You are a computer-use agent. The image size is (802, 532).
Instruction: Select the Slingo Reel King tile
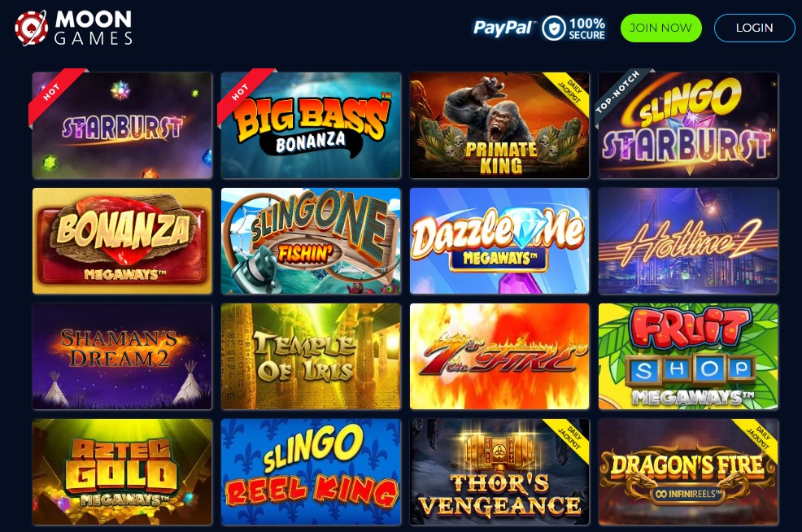[311, 472]
